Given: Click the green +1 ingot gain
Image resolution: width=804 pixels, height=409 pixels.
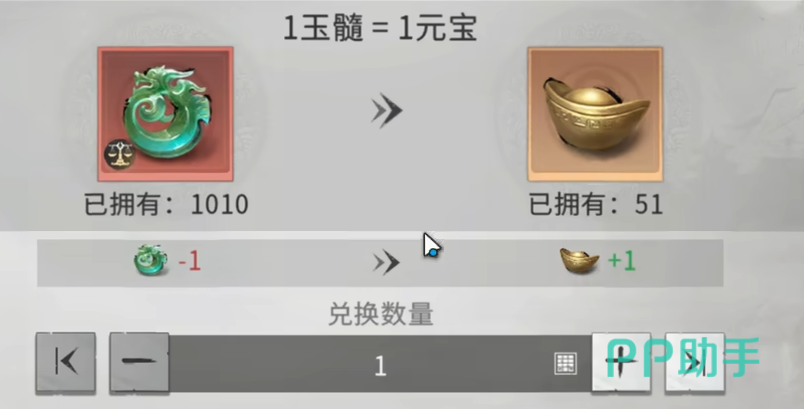Looking at the screenshot, I should [x=621, y=261].
